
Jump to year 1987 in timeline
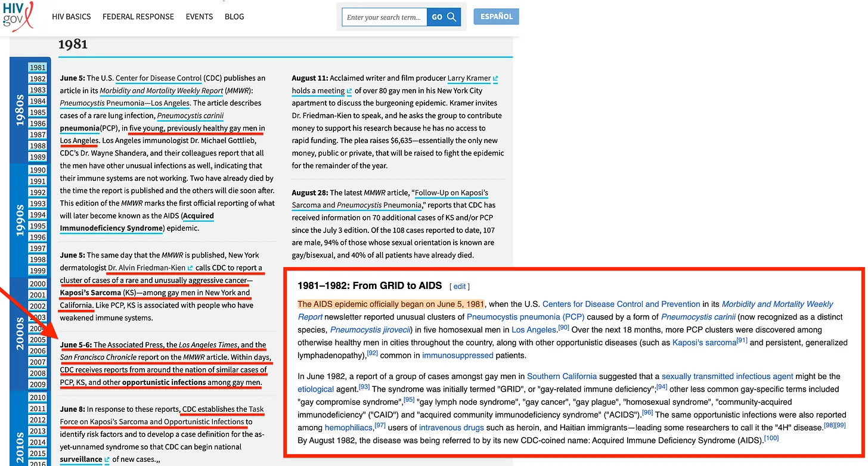pyautogui.click(x=38, y=135)
